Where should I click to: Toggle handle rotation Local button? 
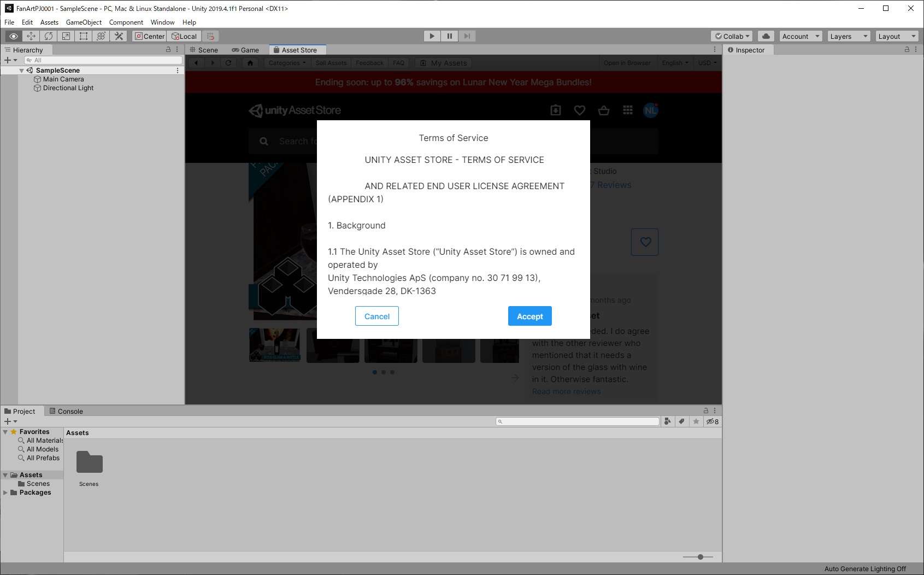coord(184,36)
